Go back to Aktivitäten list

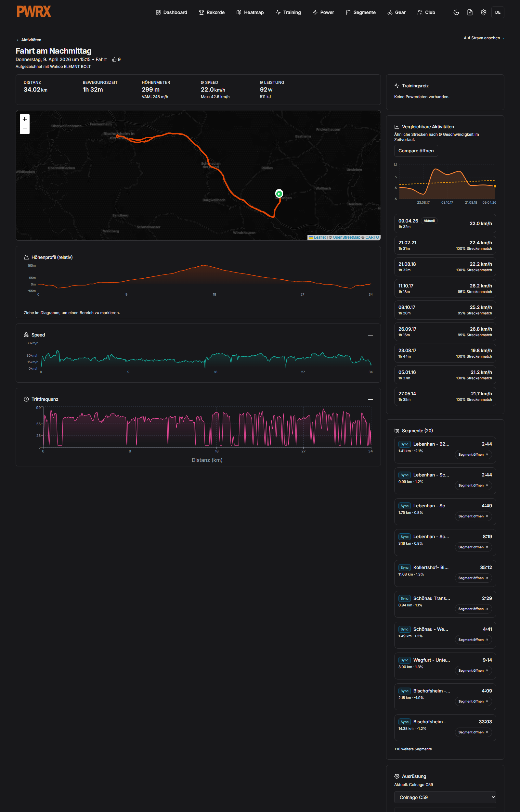tap(29, 40)
